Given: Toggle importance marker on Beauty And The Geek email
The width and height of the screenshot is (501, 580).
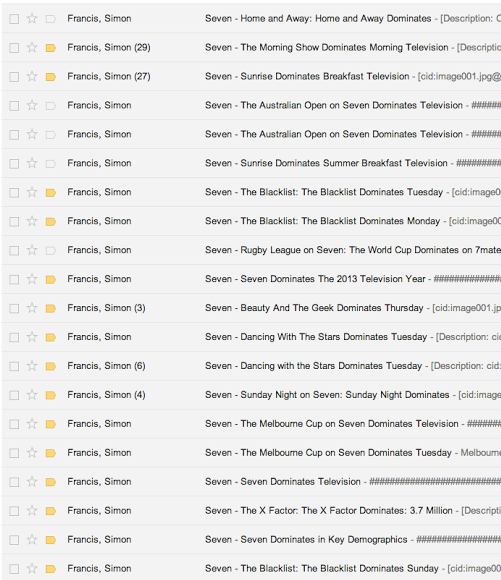Looking at the screenshot, I should pos(50,308).
